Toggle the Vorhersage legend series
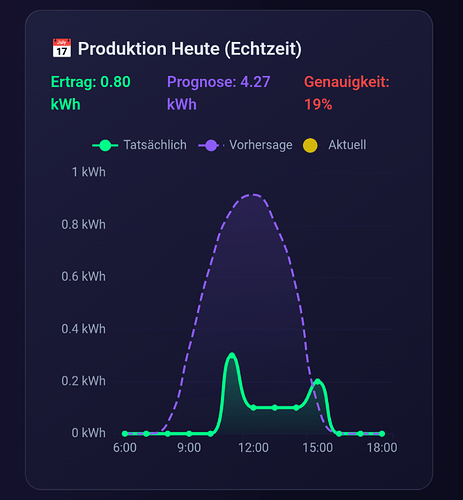This screenshot has height=500, width=463. coord(245,145)
